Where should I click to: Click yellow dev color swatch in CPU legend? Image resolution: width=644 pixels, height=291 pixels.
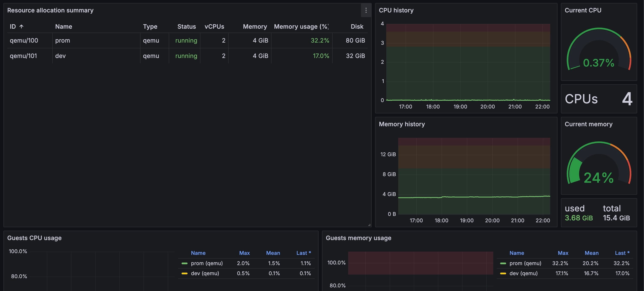185,273
